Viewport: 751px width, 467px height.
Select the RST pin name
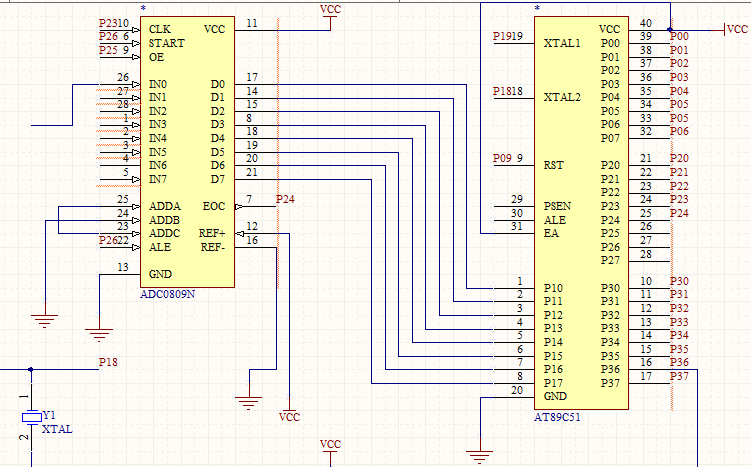pyautogui.click(x=553, y=165)
